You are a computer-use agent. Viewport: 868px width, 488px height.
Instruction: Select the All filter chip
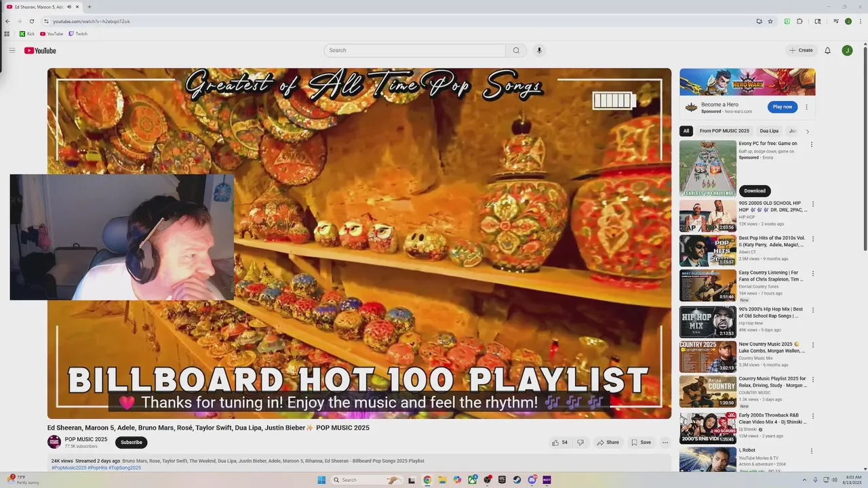pyautogui.click(x=686, y=131)
